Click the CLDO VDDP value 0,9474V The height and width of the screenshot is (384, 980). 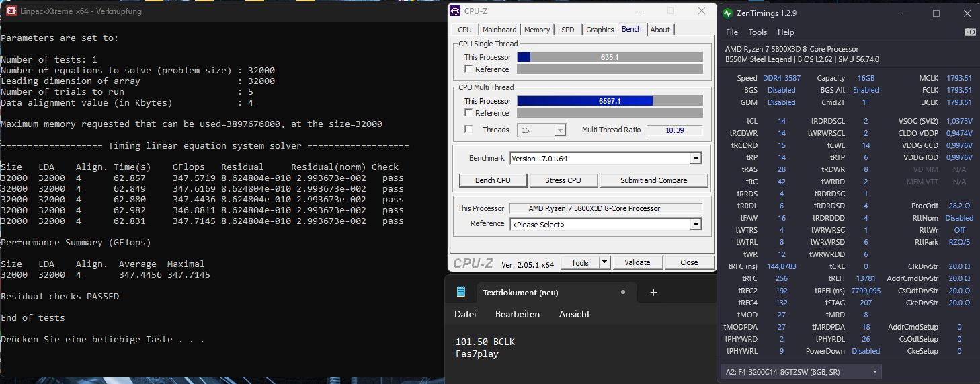pyautogui.click(x=960, y=133)
